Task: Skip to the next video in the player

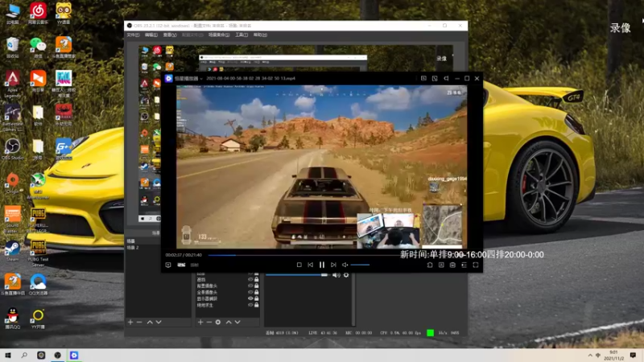Action: tap(333, 265)
